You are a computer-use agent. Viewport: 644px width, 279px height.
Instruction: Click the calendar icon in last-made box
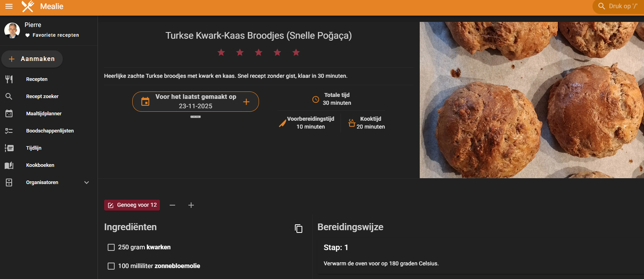[x=145, y=102]
